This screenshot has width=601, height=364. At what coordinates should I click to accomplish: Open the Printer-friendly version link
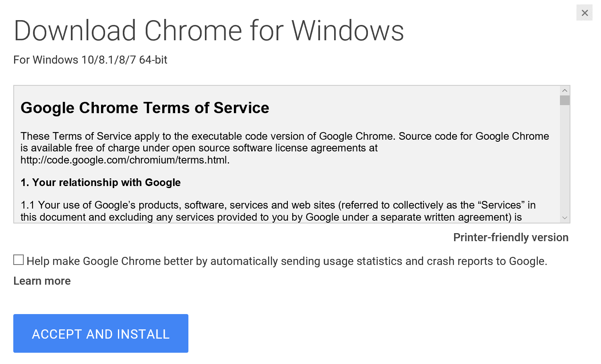click(x=510, y=238)
